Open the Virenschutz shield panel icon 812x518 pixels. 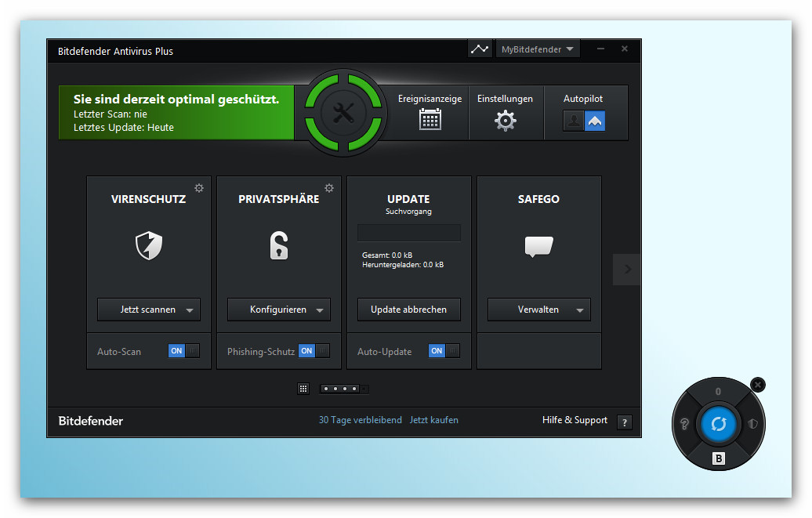[148, 245]
